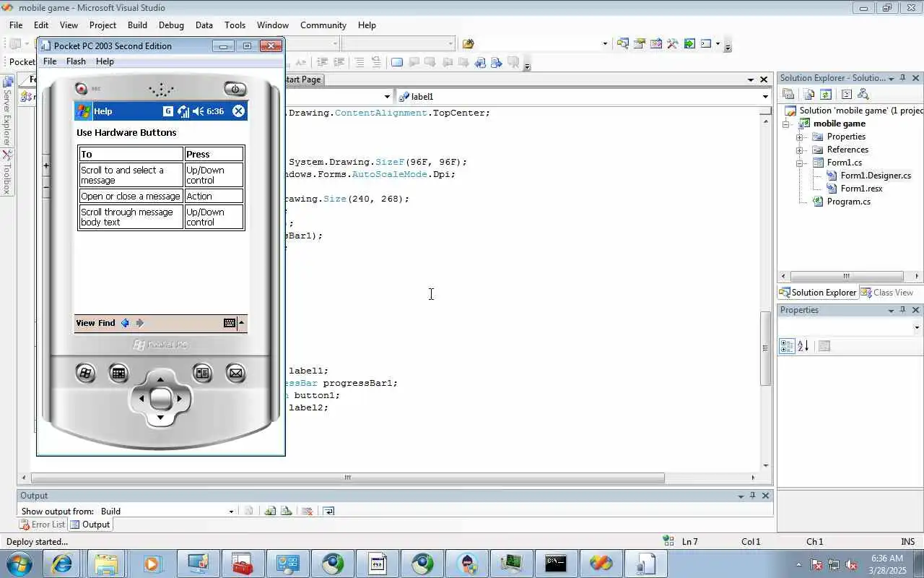Click Decrease Indent icon in text toolbar
The height and width of the screenshot is (578, 924).
click(x=322, y=63)
